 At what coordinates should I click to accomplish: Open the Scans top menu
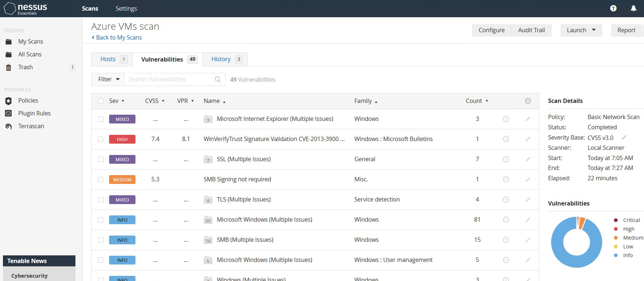(90, 8)
